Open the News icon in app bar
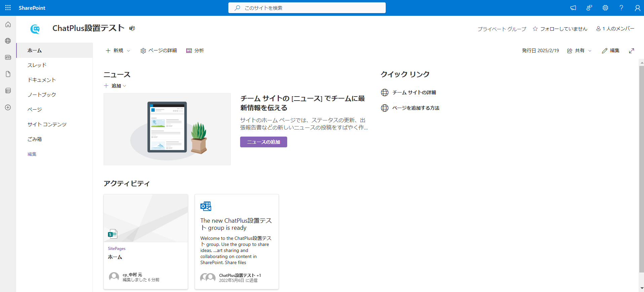644x292 pixels. (8, 58)
